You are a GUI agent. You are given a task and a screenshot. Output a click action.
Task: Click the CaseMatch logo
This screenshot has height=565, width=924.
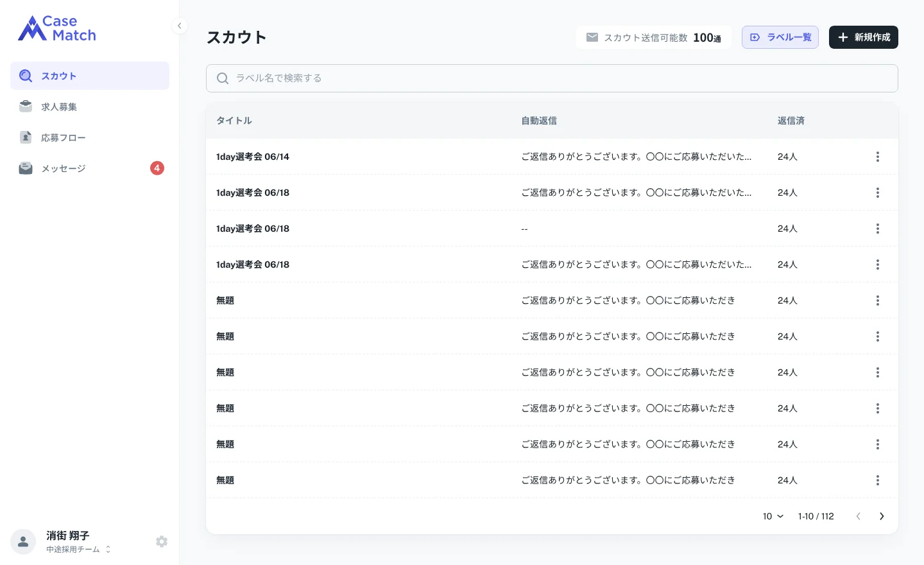pyautogui.click(x=57, y=28)
